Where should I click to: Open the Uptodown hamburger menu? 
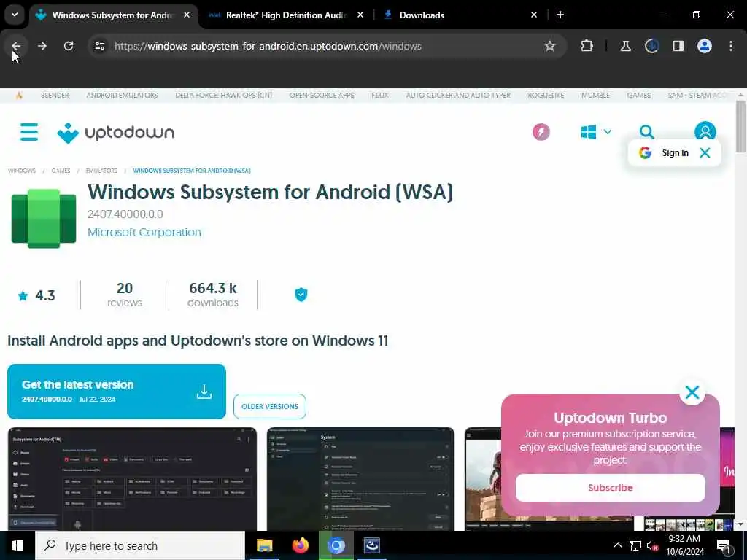pos(29,132)
